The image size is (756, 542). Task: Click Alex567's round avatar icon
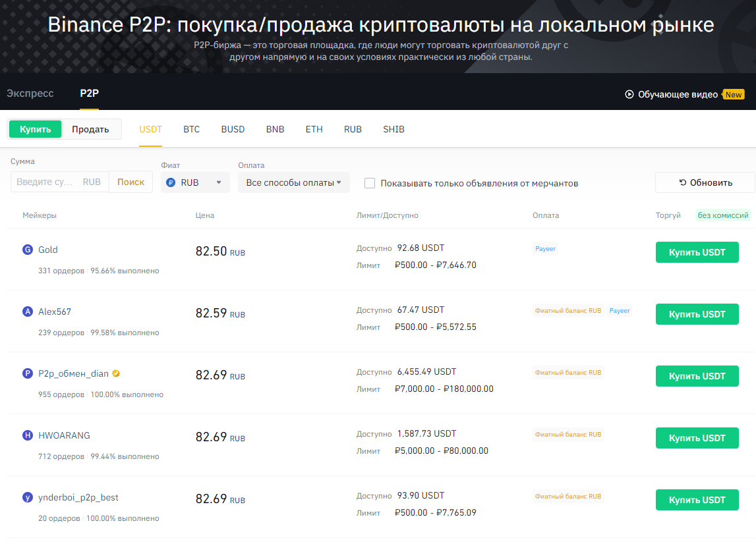click(x=28, y=312)
